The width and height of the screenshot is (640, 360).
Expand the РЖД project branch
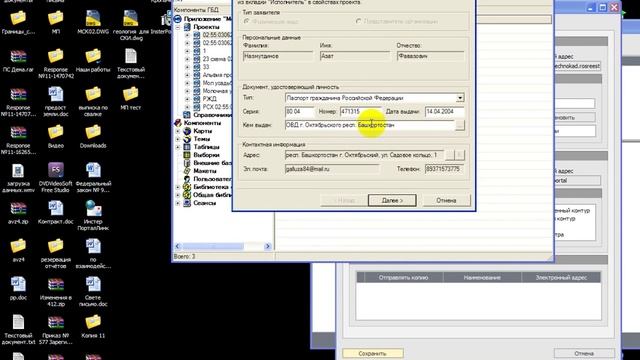point(187,99)
